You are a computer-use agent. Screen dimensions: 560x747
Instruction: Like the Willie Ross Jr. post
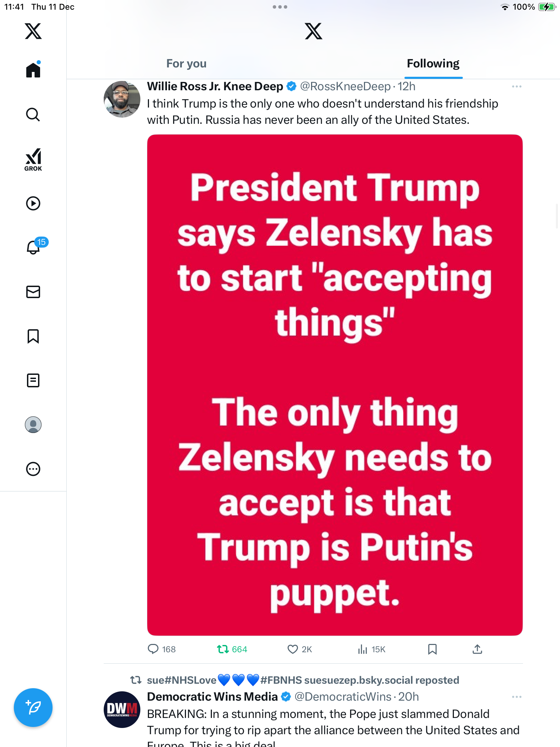point(292,649)
